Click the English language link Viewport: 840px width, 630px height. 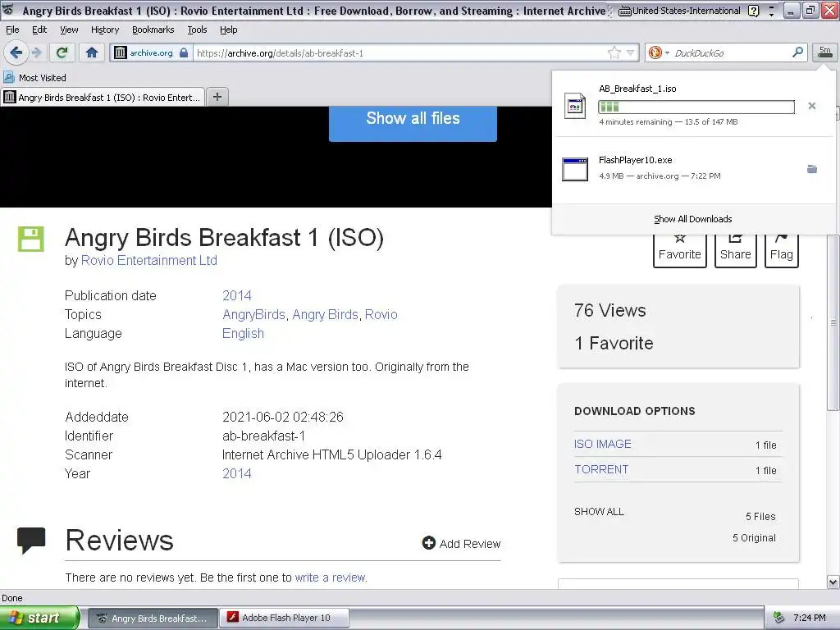[243, 333]
